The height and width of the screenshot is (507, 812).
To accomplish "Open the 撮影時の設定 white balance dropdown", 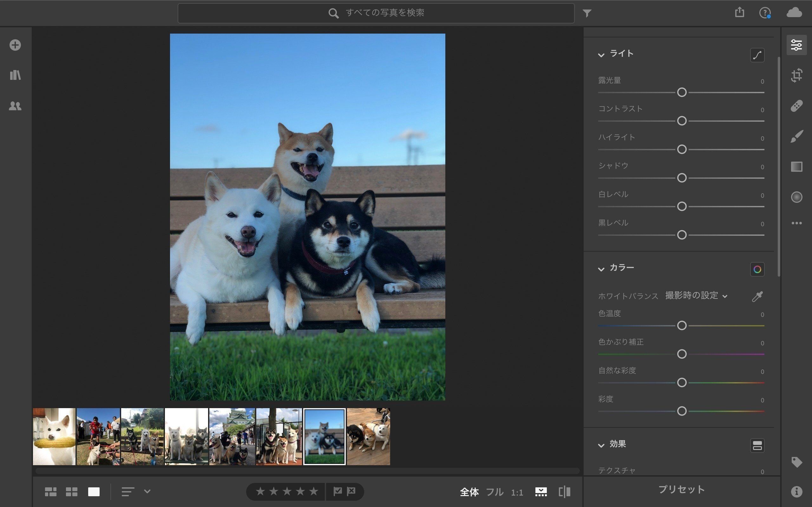I will click(x=696, y=296).
